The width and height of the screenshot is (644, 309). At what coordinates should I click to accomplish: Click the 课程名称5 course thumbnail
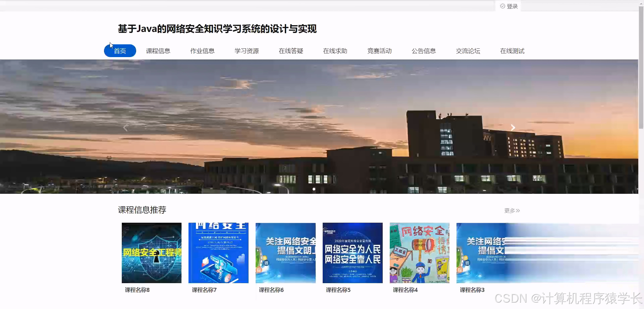coord(353,253)
